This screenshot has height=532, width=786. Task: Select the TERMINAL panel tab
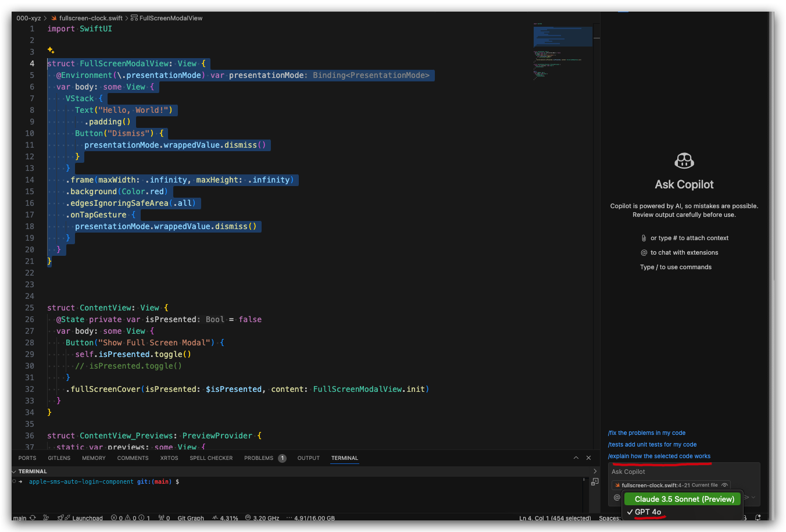(345, 458)
